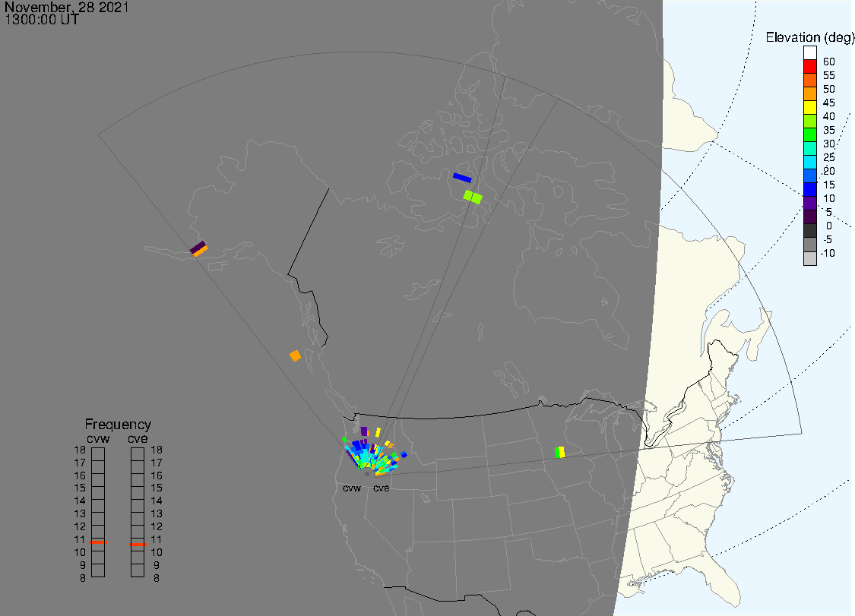This screenshot has height=616, width=855.
Task: Click the '25' elevation legend label
Action: pos(829,157)
